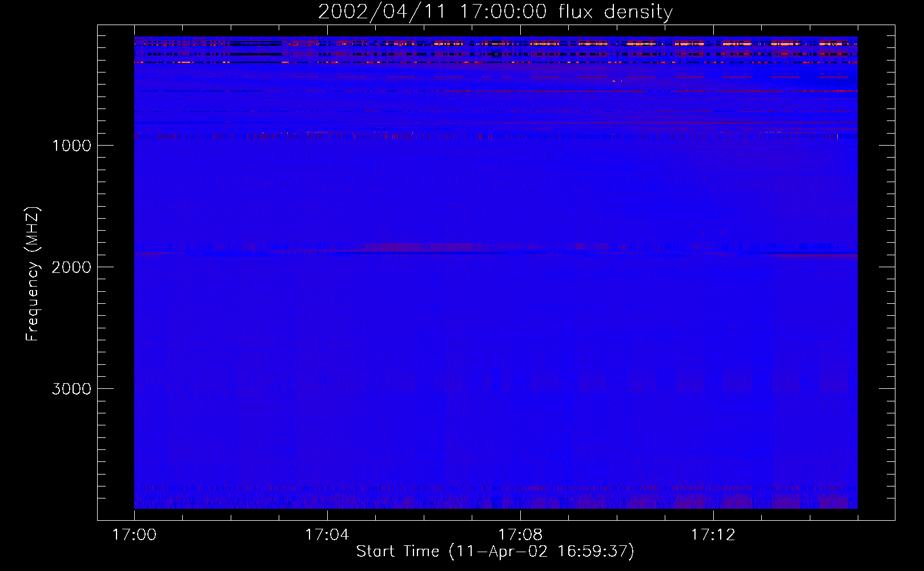The image size is (924, 571).
Task: Click the 'Frequency (MHZ)' axis label
Action: (x=33, y=274)
